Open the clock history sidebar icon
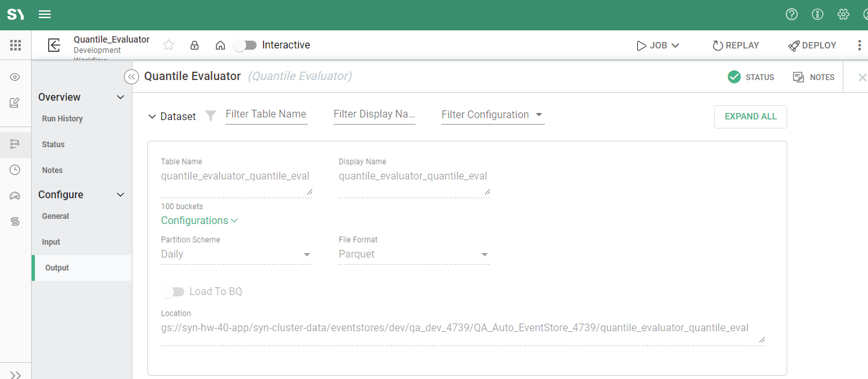 coord(15,170)
